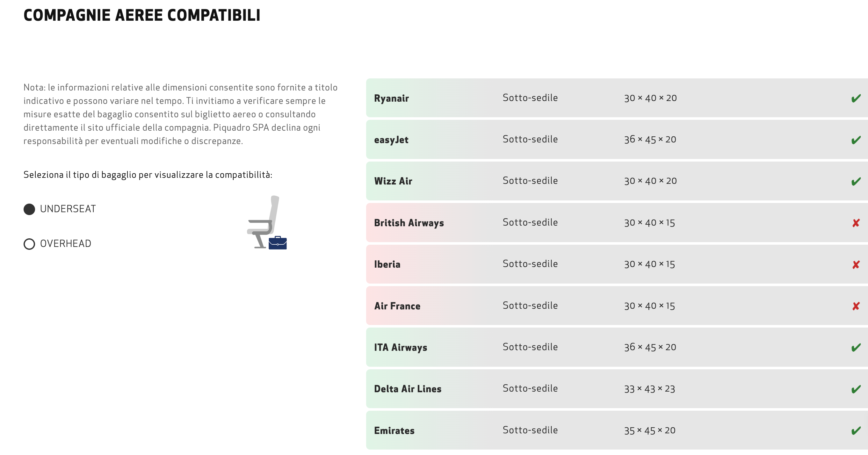This screenshot has width=868, height=455.
Task: Click the green checkmark for Delta Air Lines
Action: (856, 389)
